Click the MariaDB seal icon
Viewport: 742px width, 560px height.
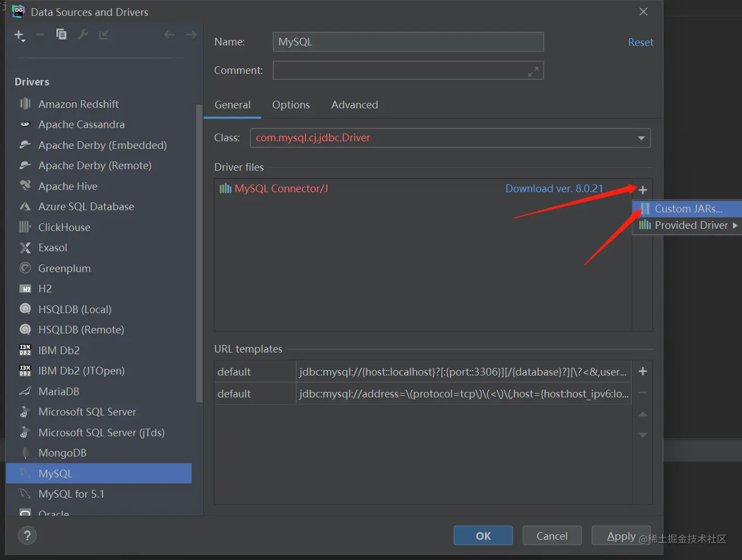click(x=25, y=391)
